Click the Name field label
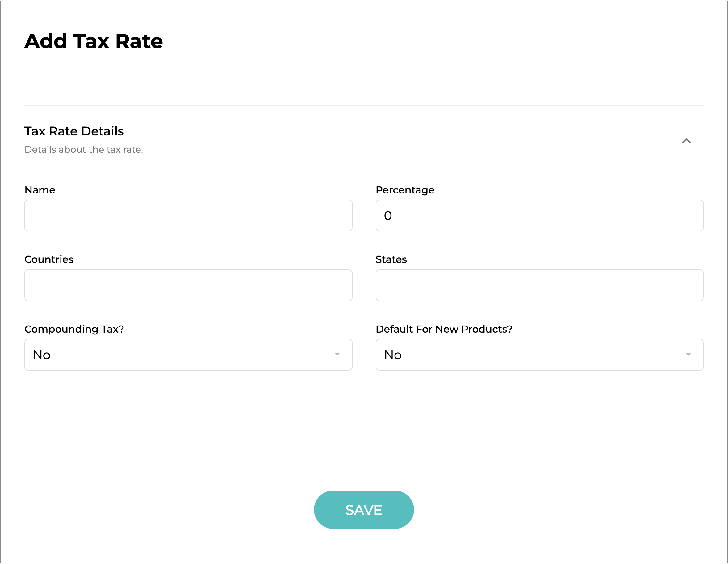The width and height of the screenshot is (728, 564). [40, 190]
